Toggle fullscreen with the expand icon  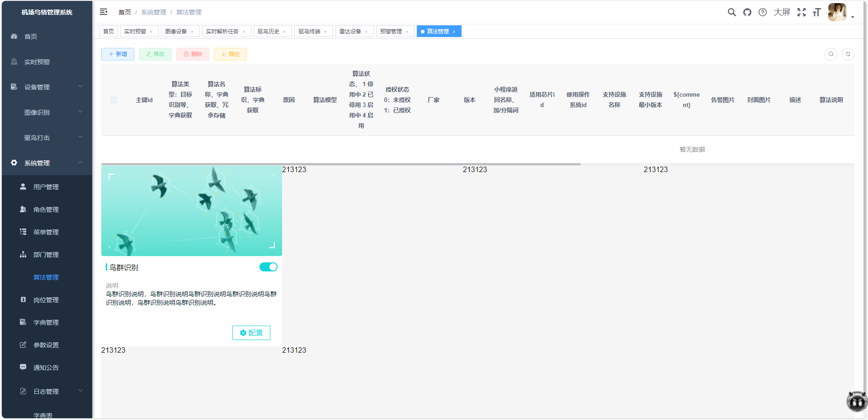click(x=802, y=12)
